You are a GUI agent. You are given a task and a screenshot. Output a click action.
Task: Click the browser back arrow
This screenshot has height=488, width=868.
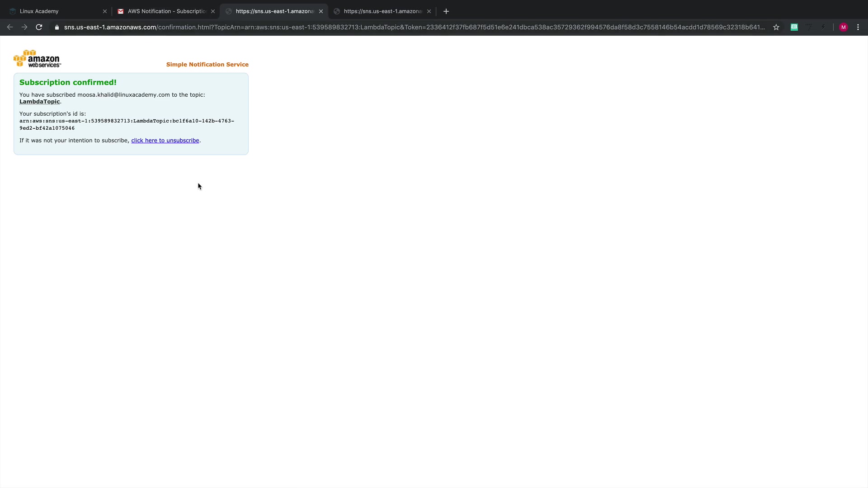tap(10, 27)
